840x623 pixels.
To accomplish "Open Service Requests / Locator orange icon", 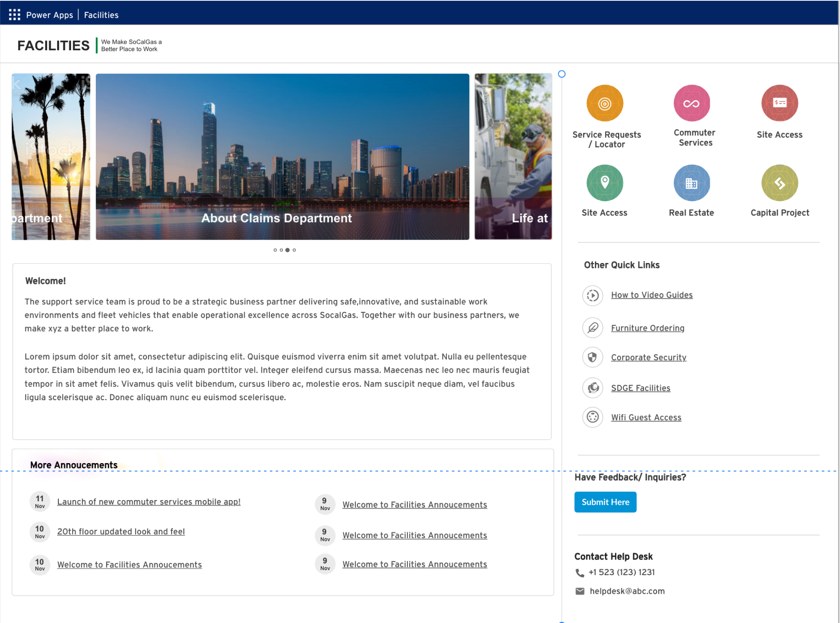I will tap(604, 103).
